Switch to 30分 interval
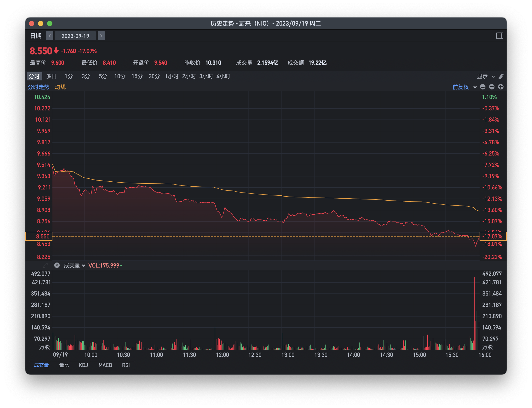This screenshot has height=408, width=532. (x=154, y=76)
